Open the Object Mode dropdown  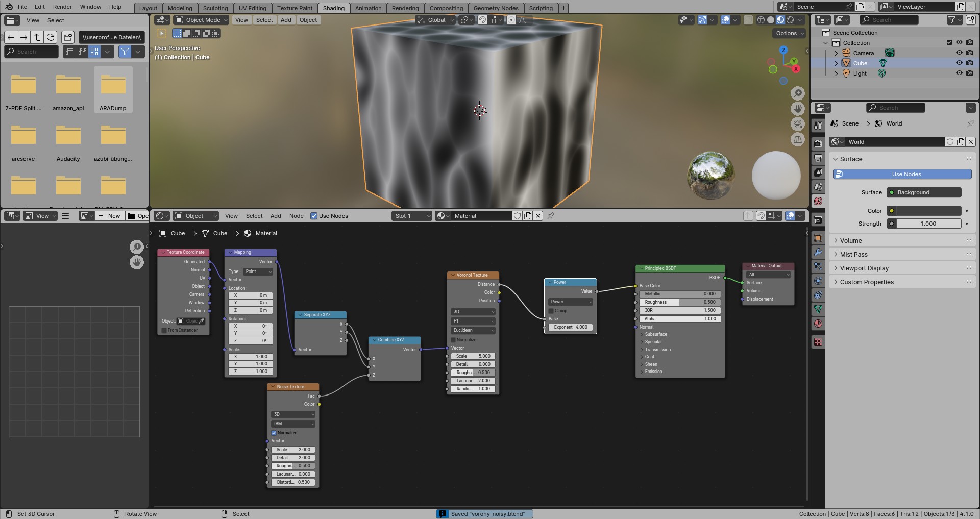(x=201, y=20)
